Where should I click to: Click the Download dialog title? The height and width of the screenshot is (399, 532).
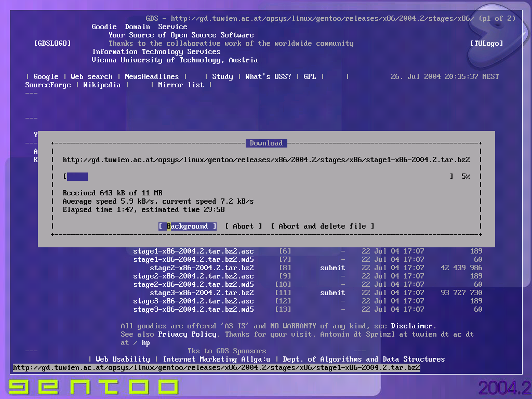tap(267, 143)
